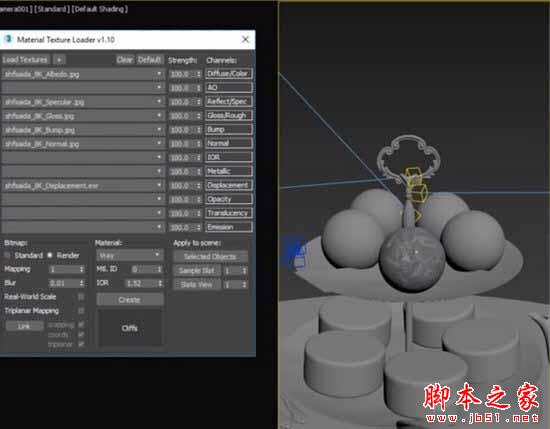Viewport: 550px width, 429px height.
Task: Click the Clear button
Action: (x=125, y=60)
